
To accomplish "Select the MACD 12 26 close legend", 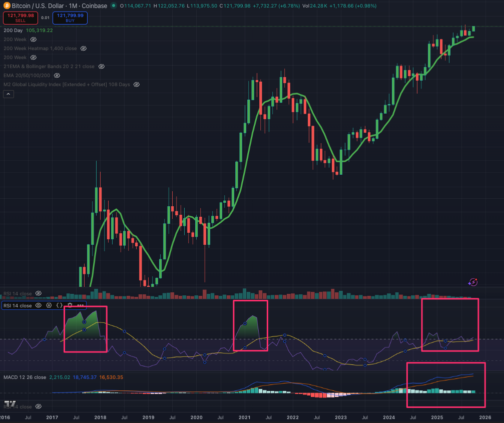I will click(x=25, y=377).
